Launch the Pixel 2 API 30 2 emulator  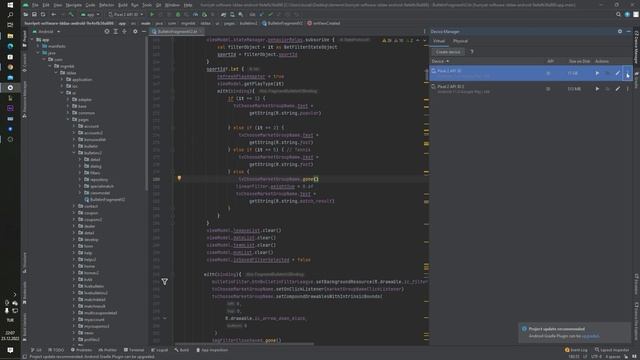pos(597,89)
